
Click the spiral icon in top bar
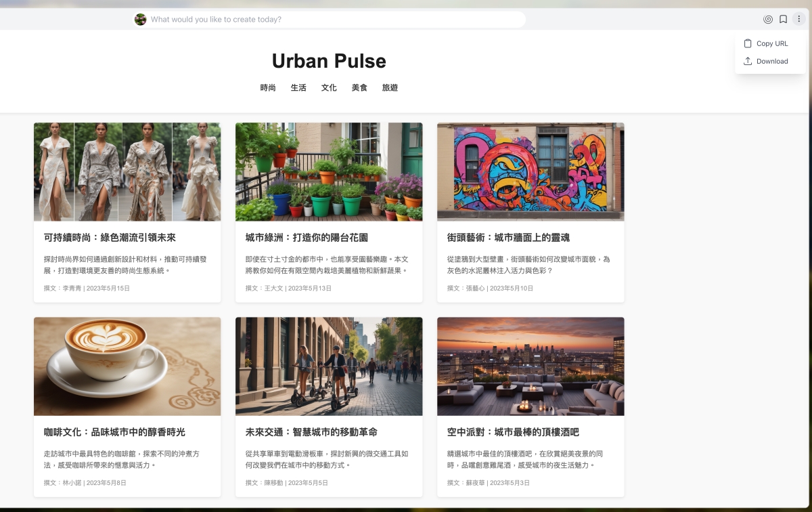click(x=768, y=20)
